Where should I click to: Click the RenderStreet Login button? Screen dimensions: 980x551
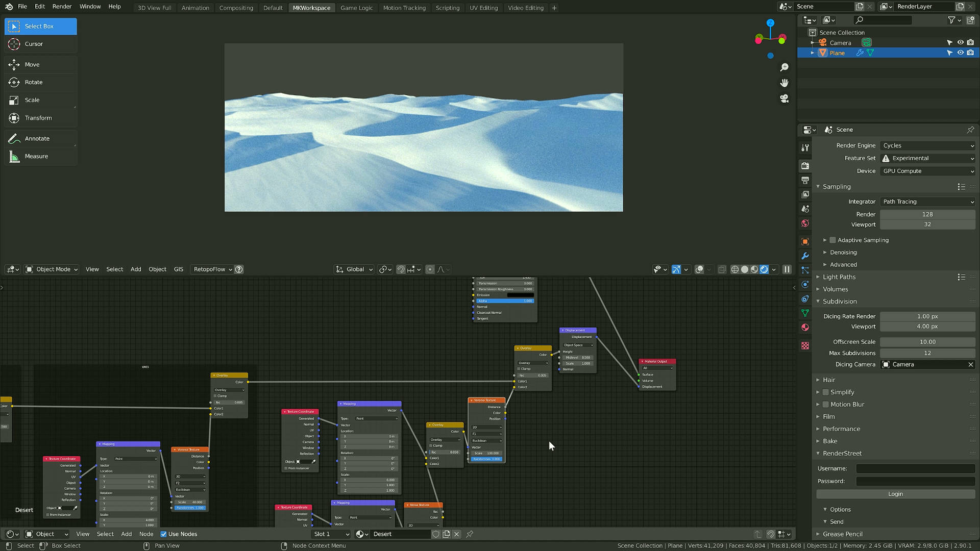[895, 494]
